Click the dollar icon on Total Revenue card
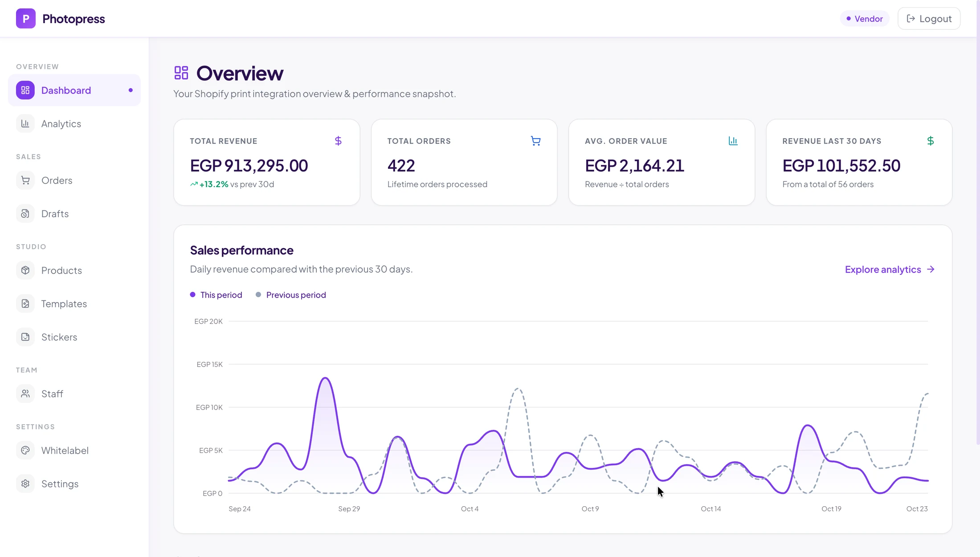Viewport: 980px width, 557px height. coord(338,141)
